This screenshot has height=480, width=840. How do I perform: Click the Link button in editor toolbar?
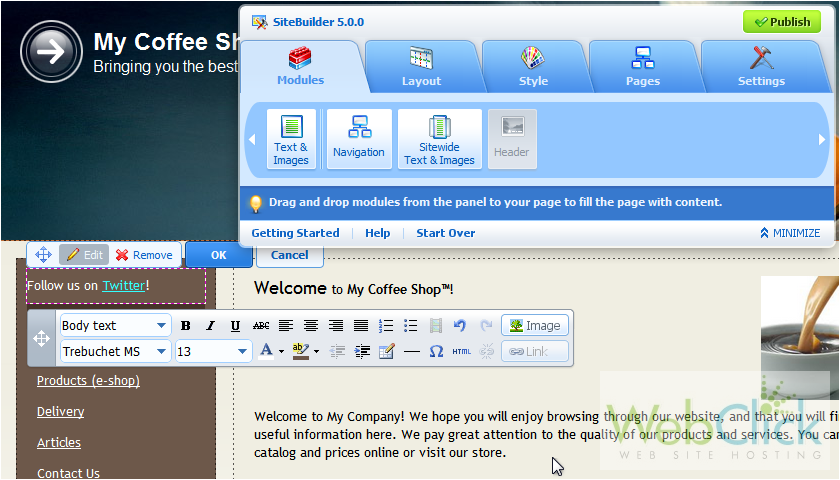point(535,351)
